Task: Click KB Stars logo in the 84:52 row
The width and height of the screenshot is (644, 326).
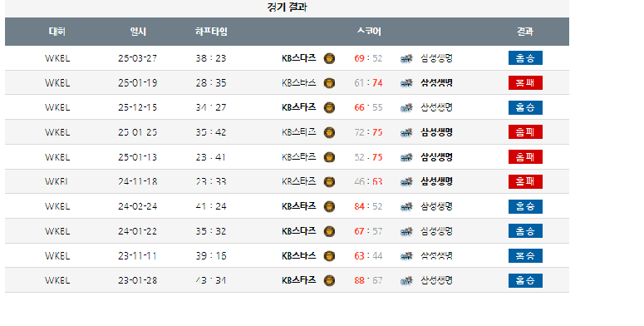Action: pyautogui.click(x=329, y=206)
